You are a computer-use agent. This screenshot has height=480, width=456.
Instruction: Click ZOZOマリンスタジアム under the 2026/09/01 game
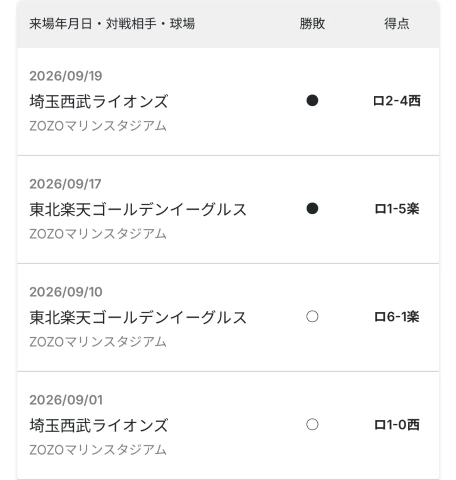click(x=98, y=450)
